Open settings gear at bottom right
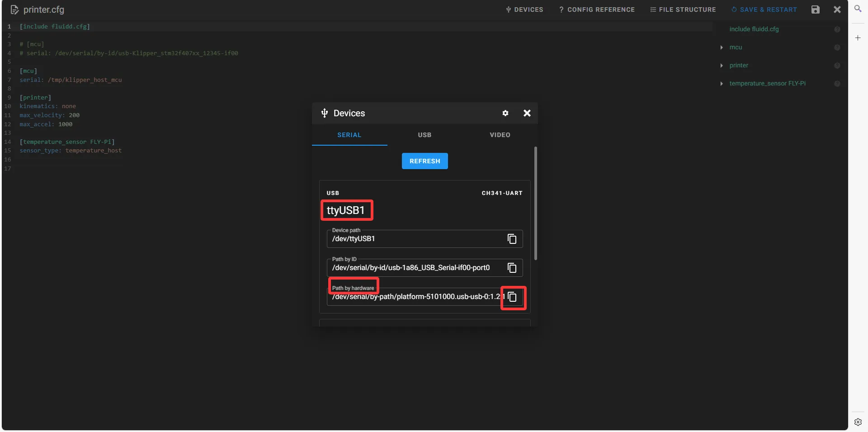 (858, 422)
